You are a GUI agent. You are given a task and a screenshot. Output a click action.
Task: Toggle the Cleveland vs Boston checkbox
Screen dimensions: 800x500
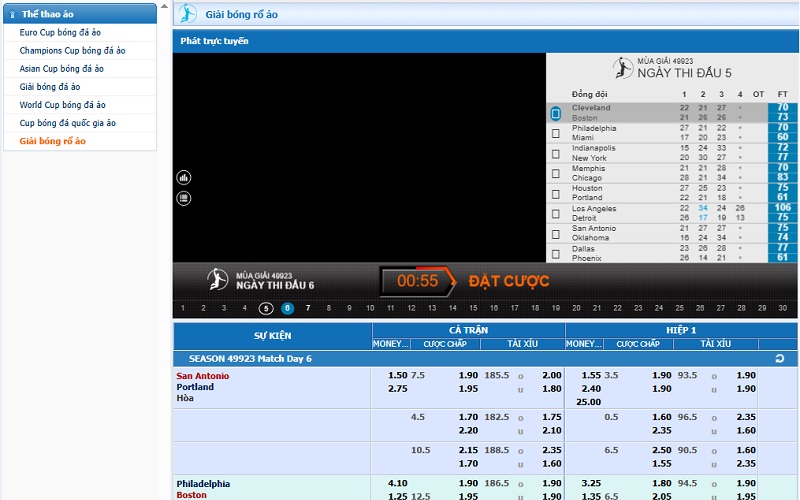click(x=556, y=113)
